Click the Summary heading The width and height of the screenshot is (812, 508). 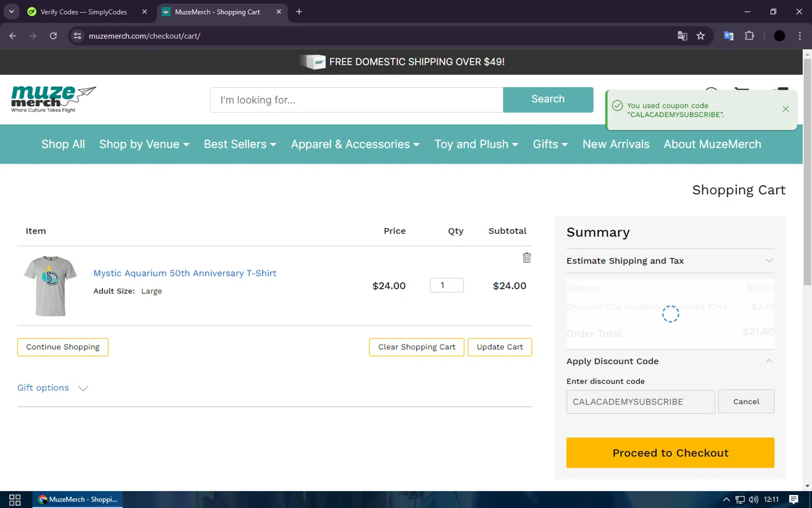[598, 232]
